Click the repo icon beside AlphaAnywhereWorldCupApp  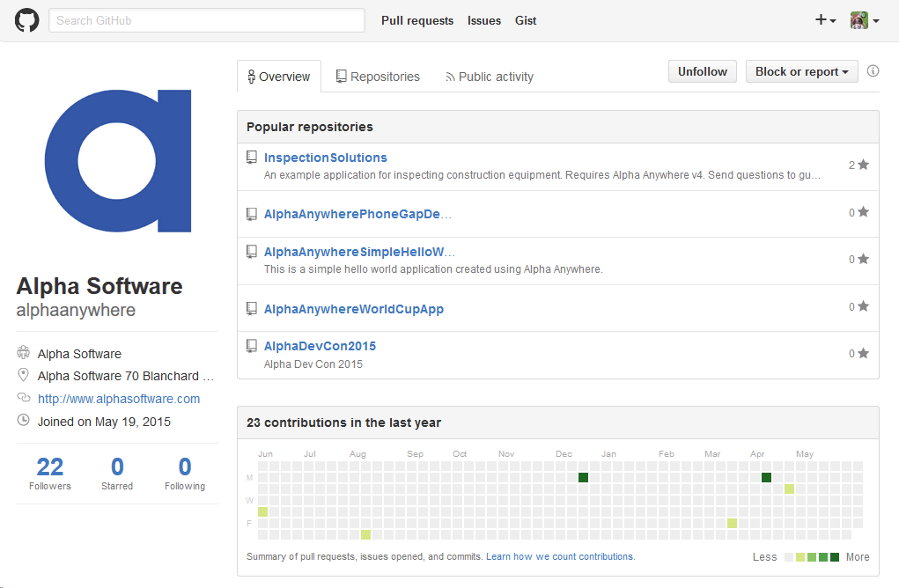coord(252,309)
